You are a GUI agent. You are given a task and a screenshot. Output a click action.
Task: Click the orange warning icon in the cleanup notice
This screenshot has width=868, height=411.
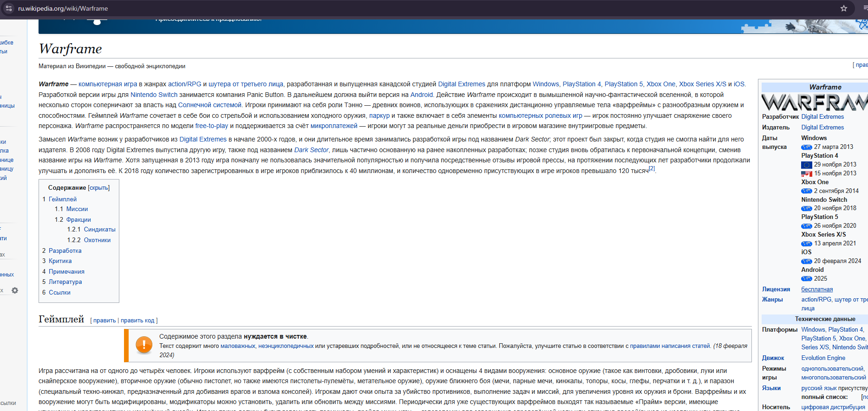pyautogui.click(x=144, y=345)
